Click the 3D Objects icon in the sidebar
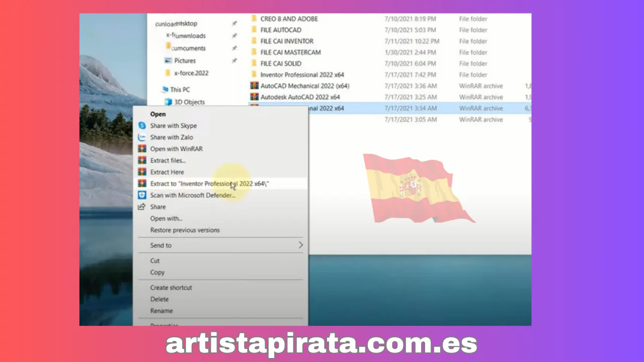The image size is (644, 362). (x=168, y=102)
